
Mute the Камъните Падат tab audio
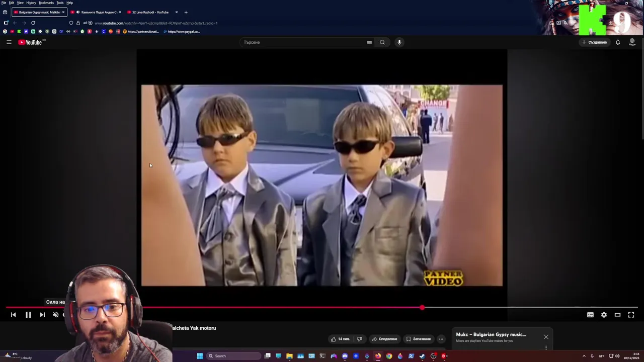pos(78,12)
